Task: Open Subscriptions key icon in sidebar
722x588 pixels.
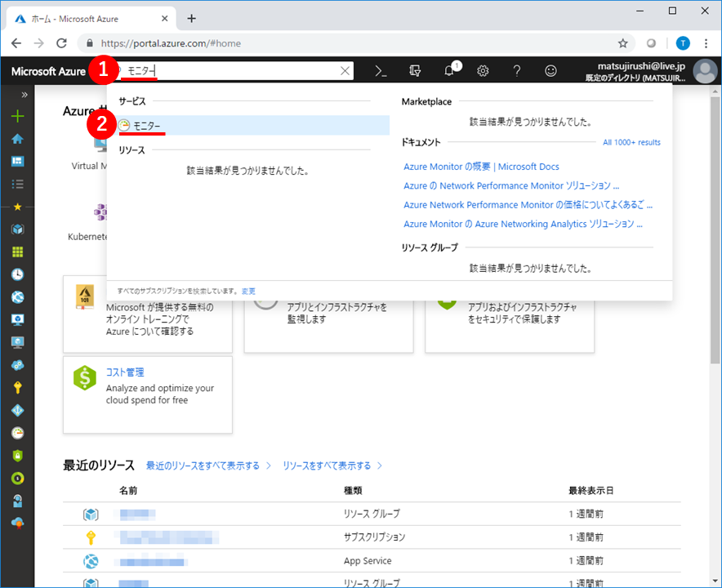Action: pyautogui.click(x=17, y=388)
